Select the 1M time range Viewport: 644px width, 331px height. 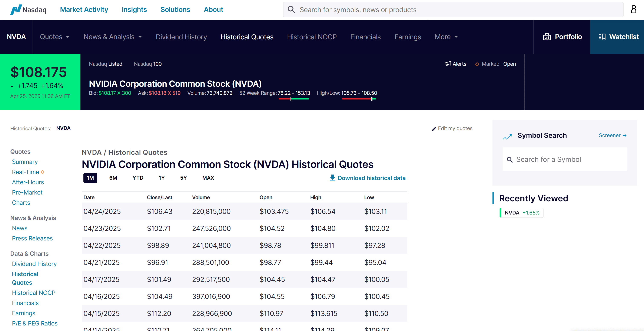tap(90, 178)
